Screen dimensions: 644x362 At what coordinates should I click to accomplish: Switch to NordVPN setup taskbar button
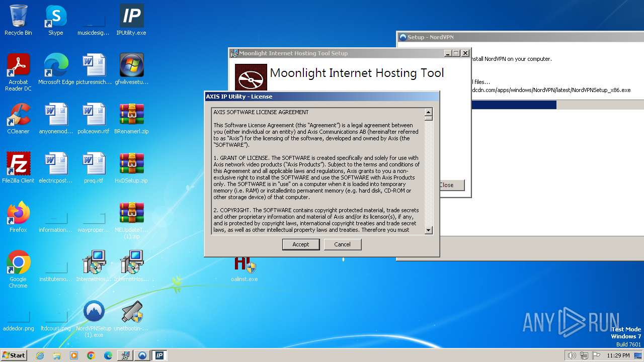[142, 355]
